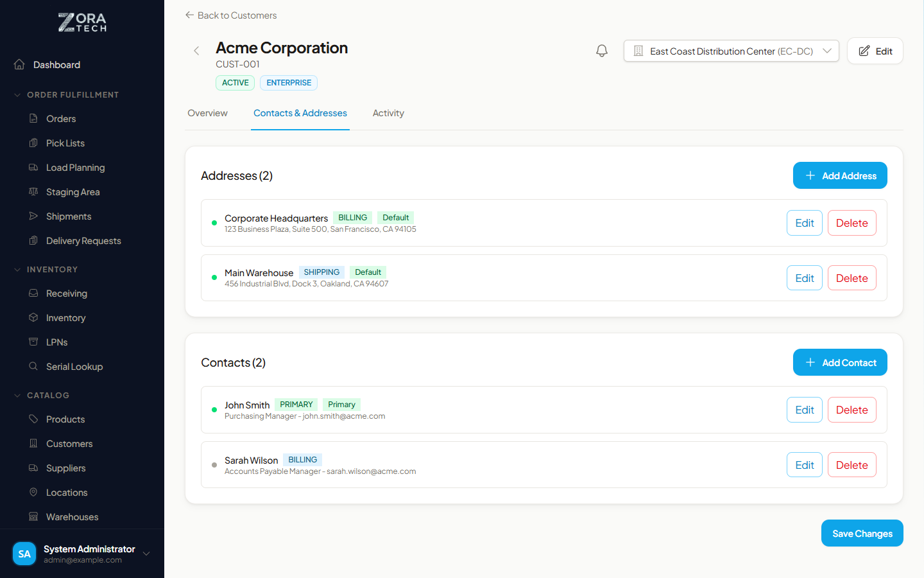Delete Sarah Wilson contact
Viewport: 924px width, 578px height.
852,465
